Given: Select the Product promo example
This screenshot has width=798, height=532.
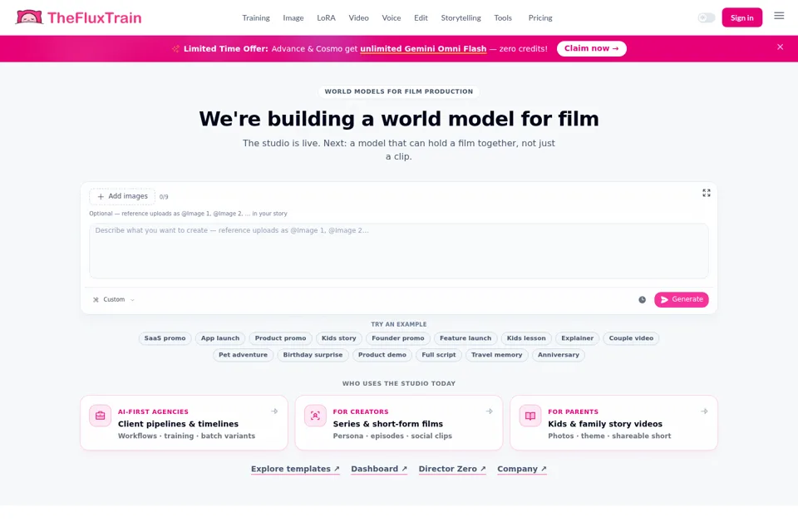Looking at the screenshot, I should (280, 338).
